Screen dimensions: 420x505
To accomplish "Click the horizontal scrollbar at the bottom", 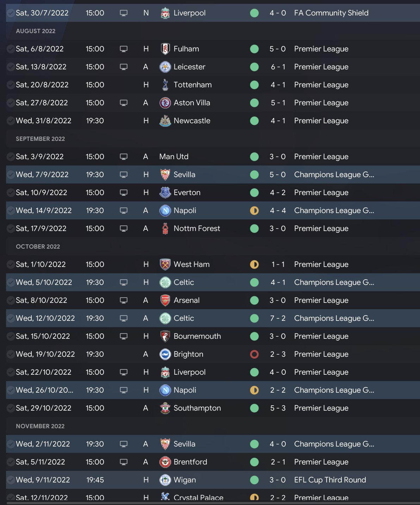I will (x=211, y=503).
